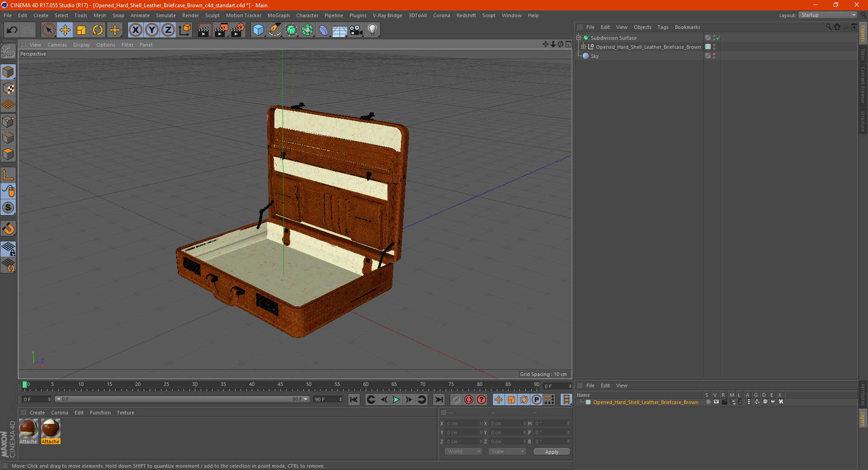Expand Opened_Hard_Shell_Leather_Briefcase_Brown object
Image resolution: width=868 pixels, height=470 pixels.
(x=583, y=47)
